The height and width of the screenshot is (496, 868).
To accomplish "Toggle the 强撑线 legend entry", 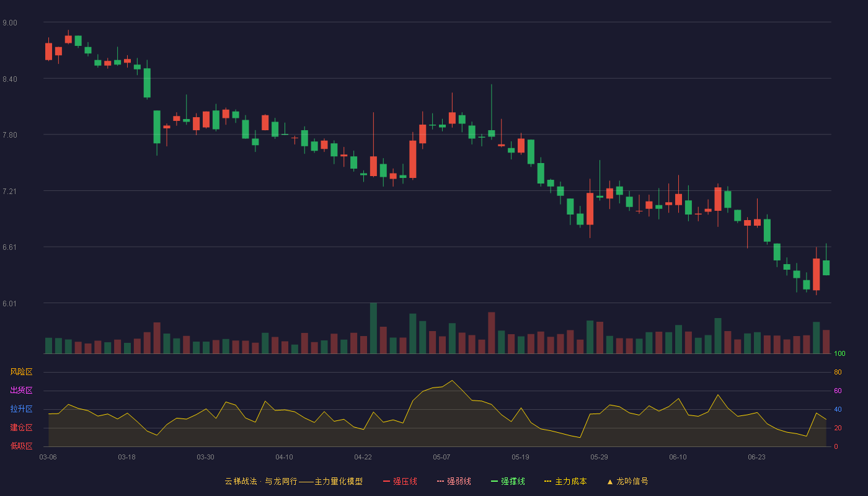I will (x=508, y=481).
